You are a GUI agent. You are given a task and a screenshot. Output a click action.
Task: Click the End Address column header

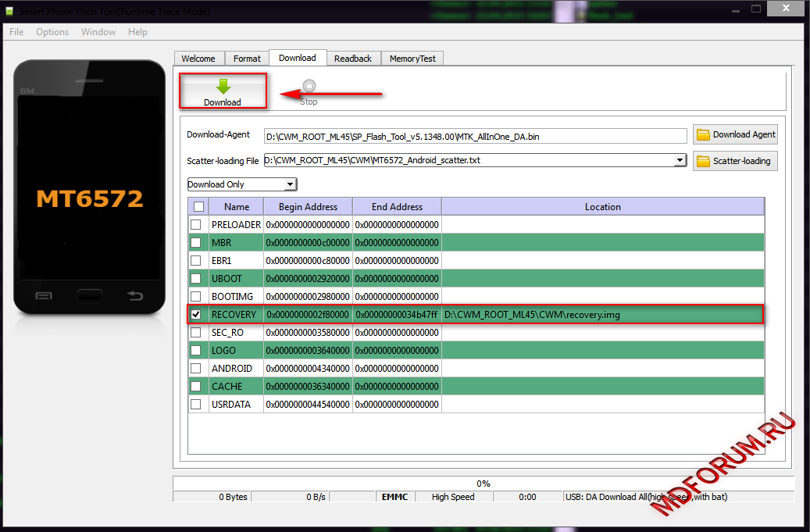(397, 206)
